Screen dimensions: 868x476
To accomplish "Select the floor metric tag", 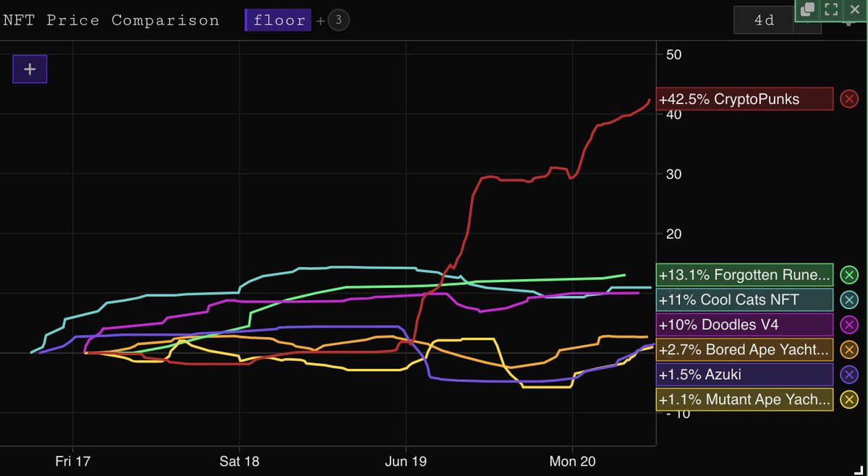I will point(278,20).
